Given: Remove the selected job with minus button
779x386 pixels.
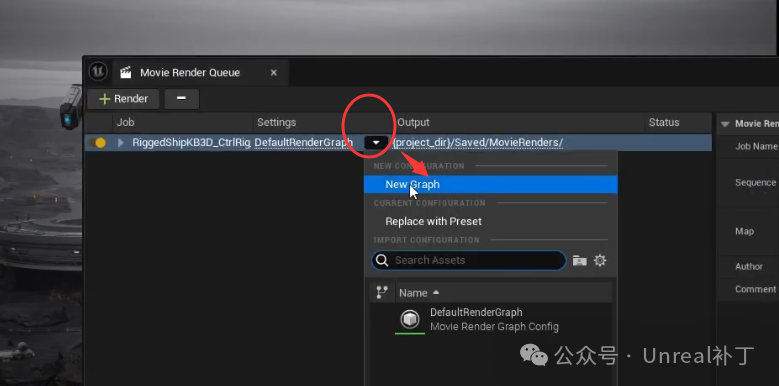Looking at the screenshot, I should pos(181,99).
